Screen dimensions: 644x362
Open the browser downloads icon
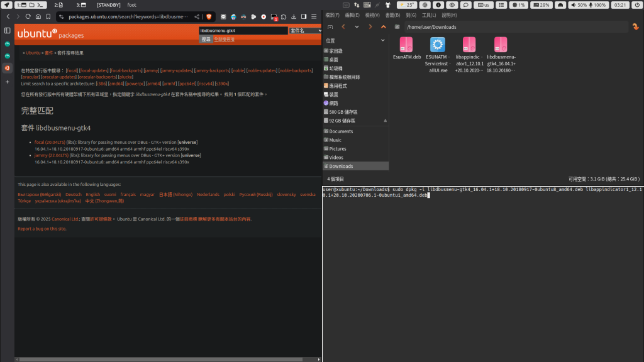tap(294, 17)
